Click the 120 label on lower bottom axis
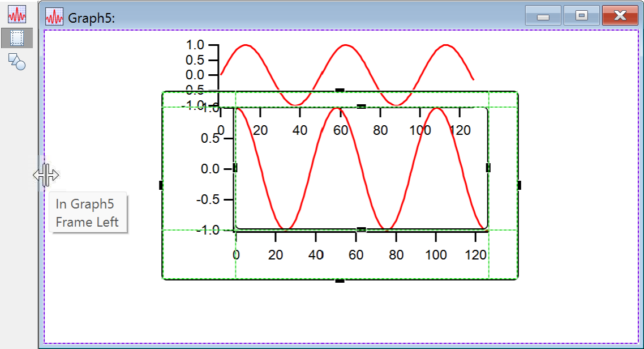Screen dimensions: 644x349 (x=475, y=255)
